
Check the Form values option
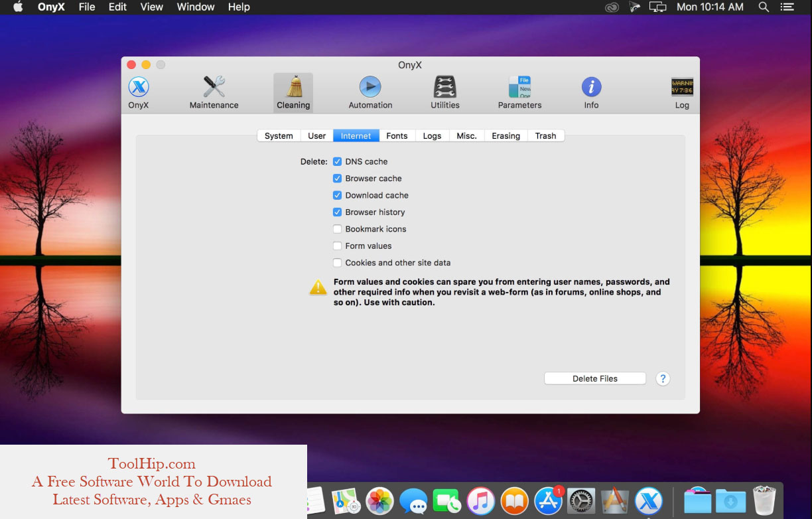[338, 246]
